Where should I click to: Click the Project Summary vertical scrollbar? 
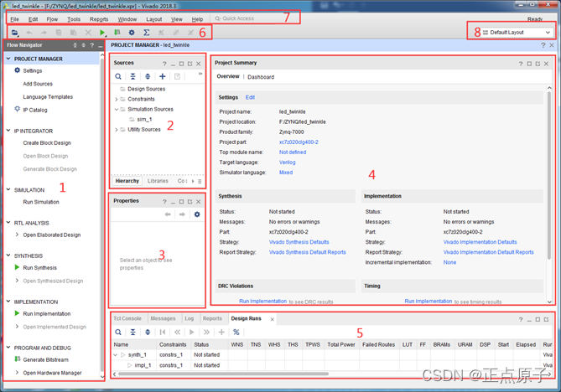(x=549, y=175)
